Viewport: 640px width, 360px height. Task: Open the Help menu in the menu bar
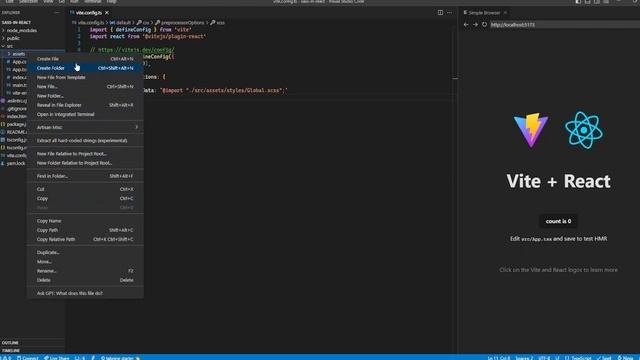click(111, 2)
